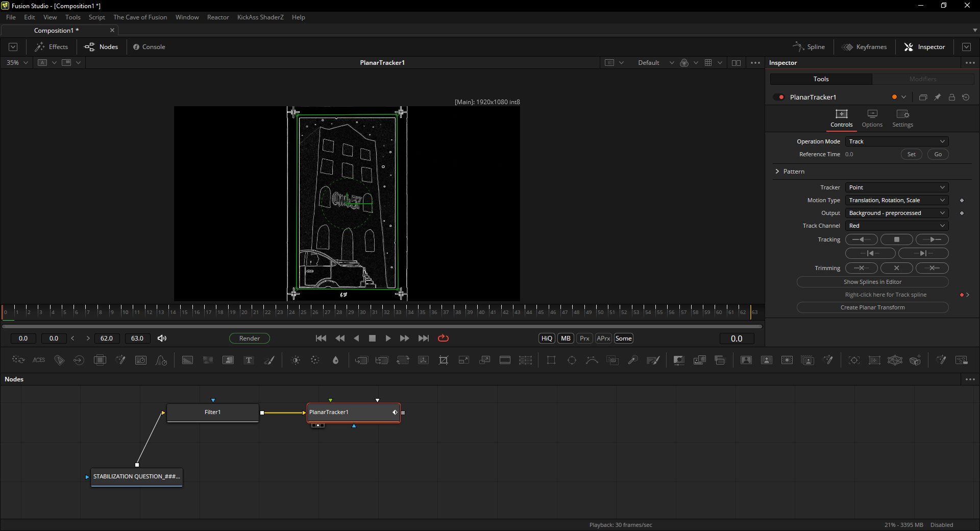Open viewer zoom 35% dropdown
The width and height of the screenshot is (980, 531).
(17, 63)
